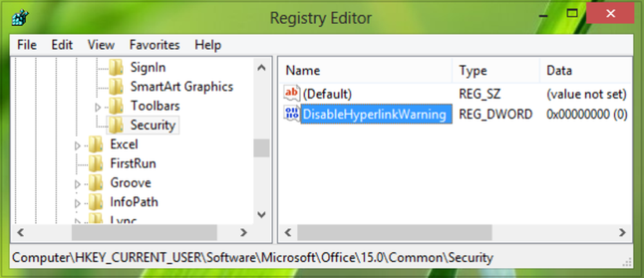Image resolution: width=644 pixels, height=278 pixels.
Task: Select the FirstRun folder icon
Action: tap(96, 164)
